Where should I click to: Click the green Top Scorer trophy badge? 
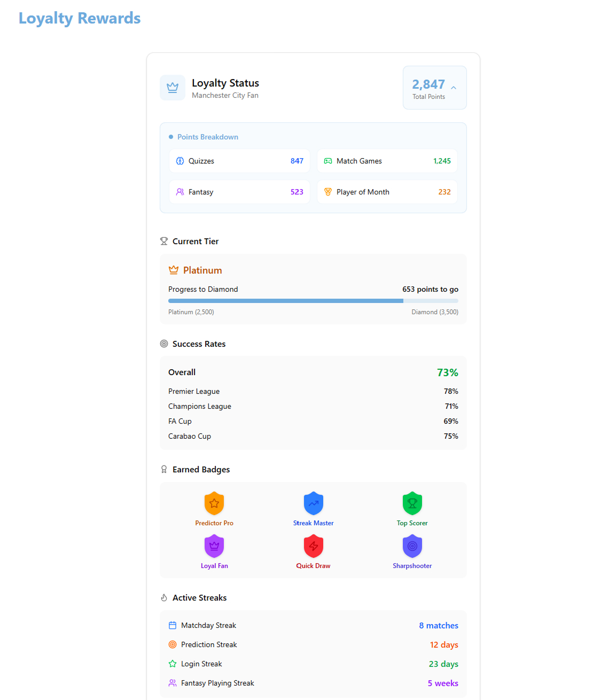[x=412, y=503]
